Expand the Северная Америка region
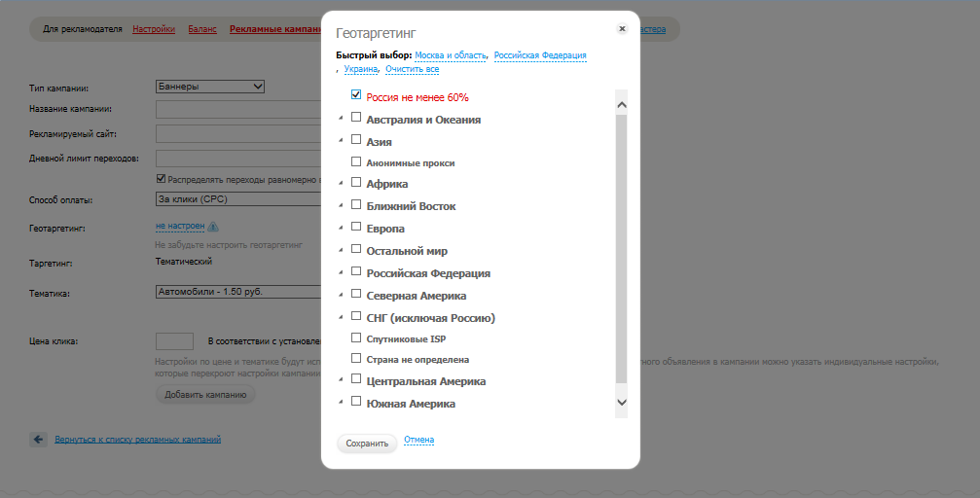 (x=341, y=295)
